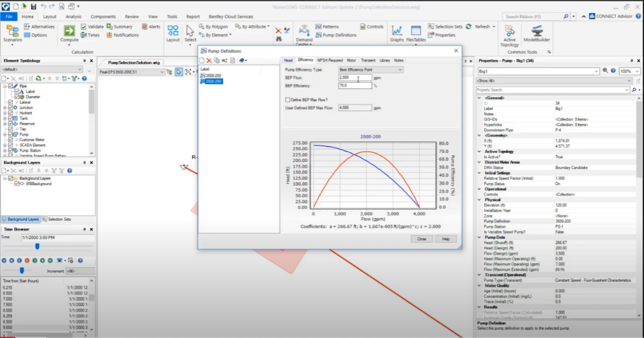Click the red stop button in Time Browser
The height and width of the screenshot is (338, 644).
pos(27,261)
